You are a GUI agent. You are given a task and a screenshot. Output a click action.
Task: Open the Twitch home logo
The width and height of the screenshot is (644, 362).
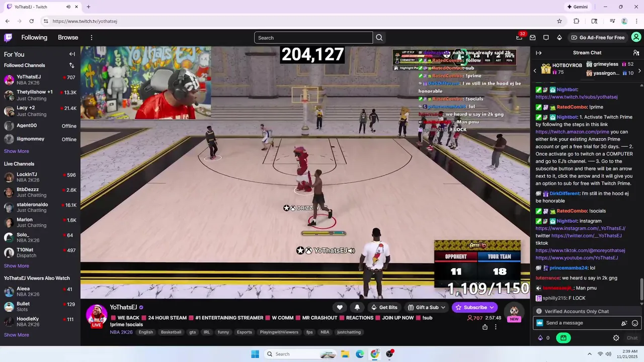8,38
